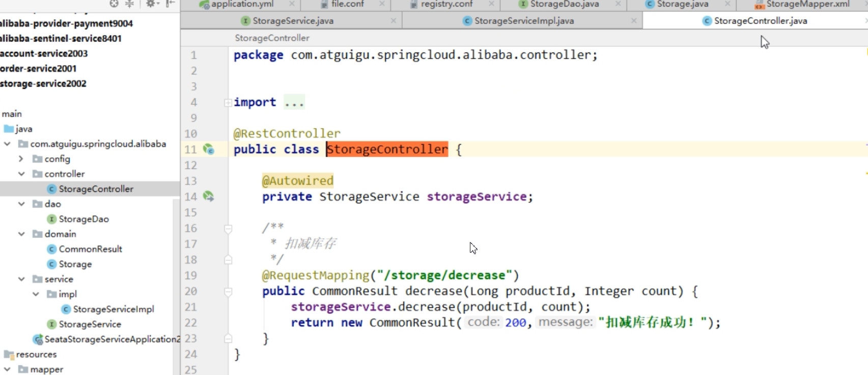This screenshot has width=868, height=375.
Task: Collapse the com.atguigu.springcloud.alibaba package
Action: coord(7,144)
